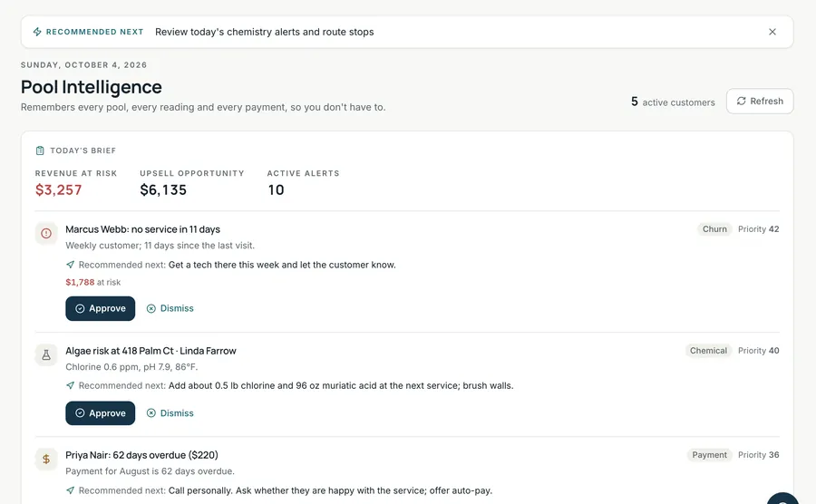The image size is (816, 504).
Task: Dismiss the Marcus Webb churn alert
Action: point(170,308)
